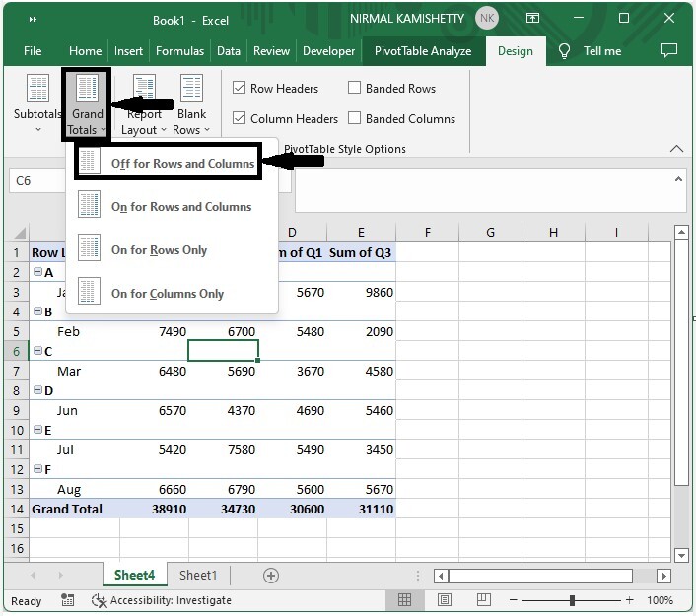
Task: Switch to Page Break Preview
Action: [483, 600]
